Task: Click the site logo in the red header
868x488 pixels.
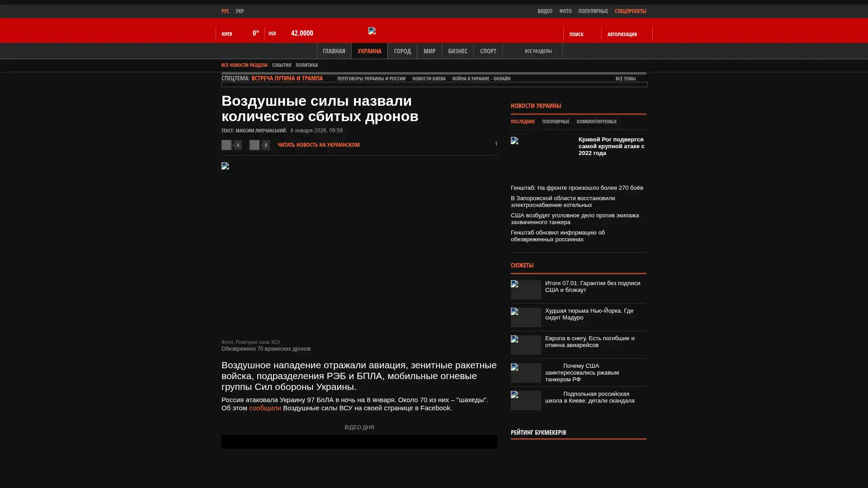Action: 372,31
